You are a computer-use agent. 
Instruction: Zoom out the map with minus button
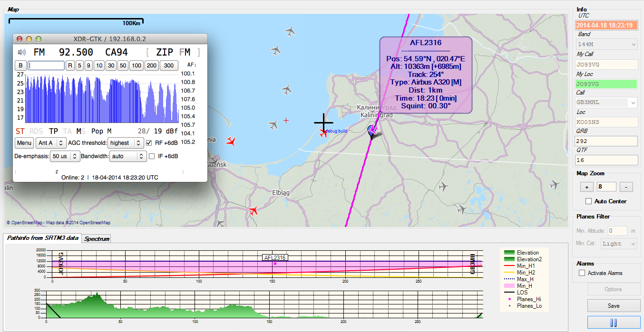click(626, 187)
